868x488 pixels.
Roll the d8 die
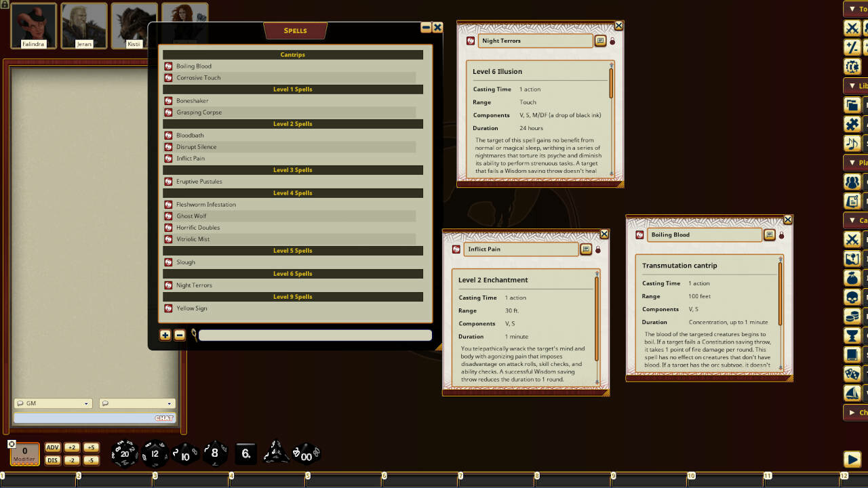point(216,453)
